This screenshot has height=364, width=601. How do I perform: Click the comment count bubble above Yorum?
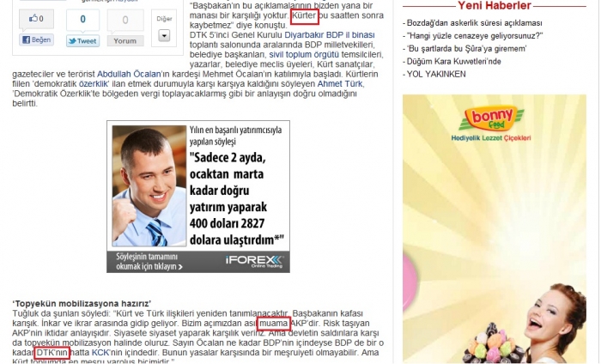pos(125,20)
